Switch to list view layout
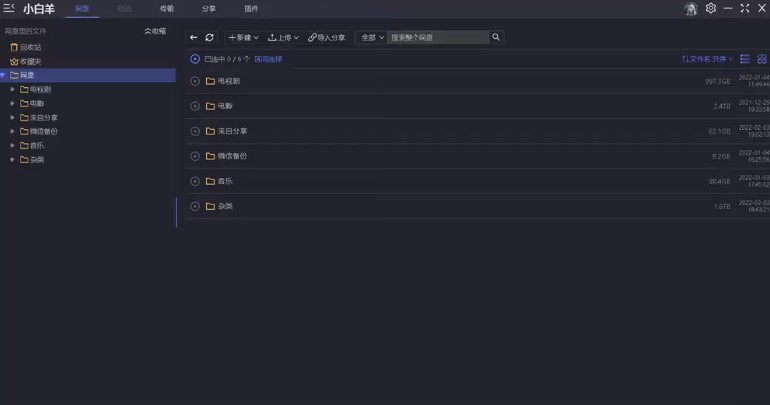770x405 pixels. point(745,59)
